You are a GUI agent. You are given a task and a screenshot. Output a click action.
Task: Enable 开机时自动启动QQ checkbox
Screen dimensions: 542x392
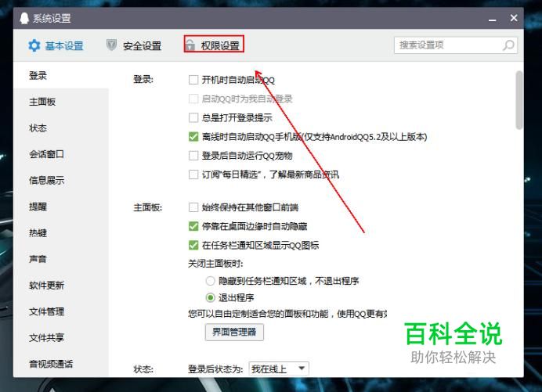193,80
